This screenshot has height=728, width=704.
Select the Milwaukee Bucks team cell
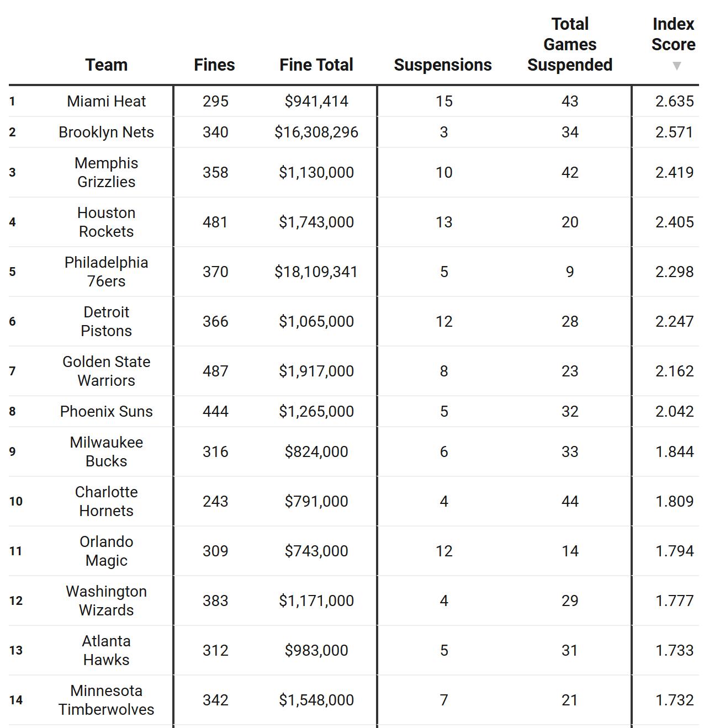tap(106, 451)
